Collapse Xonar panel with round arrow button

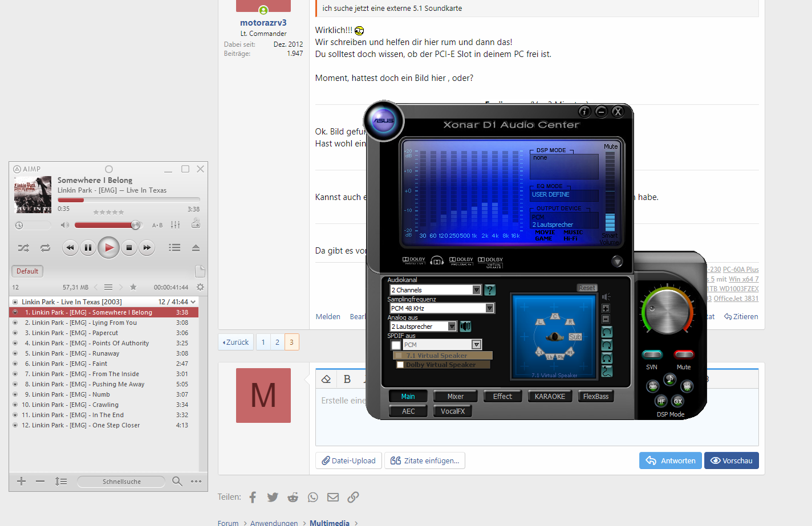617,262
